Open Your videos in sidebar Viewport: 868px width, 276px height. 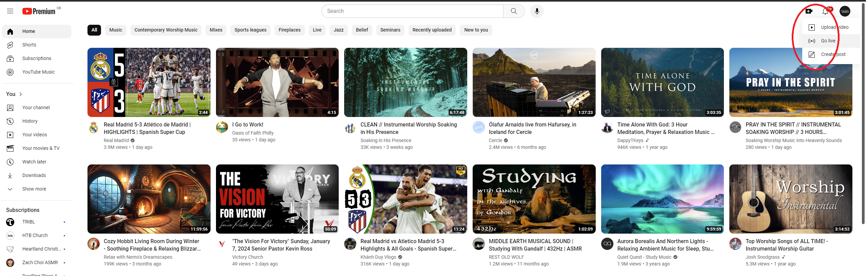(x=37, y=135)
